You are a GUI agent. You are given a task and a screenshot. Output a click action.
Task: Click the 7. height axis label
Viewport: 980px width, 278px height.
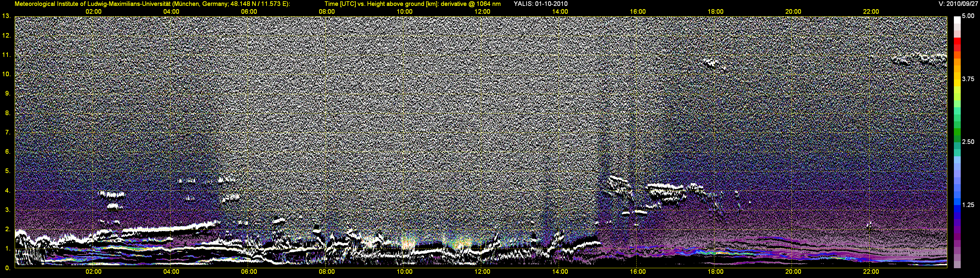click(x=8, y=132)
